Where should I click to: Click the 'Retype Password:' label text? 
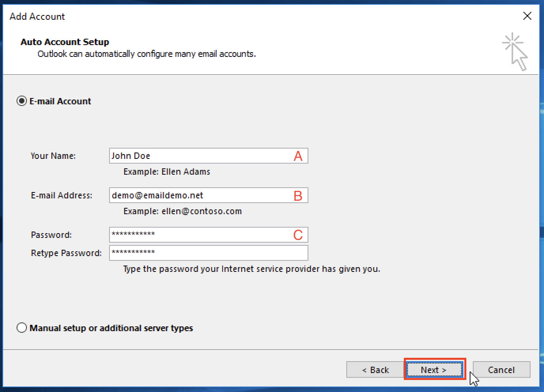pyautogui.click(x=66, y=253)
